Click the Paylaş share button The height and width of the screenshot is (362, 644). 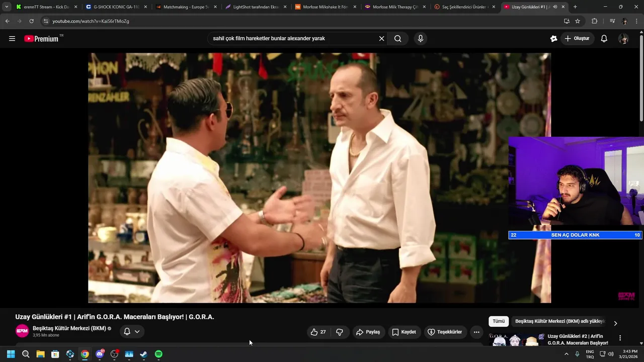[368, 332]
